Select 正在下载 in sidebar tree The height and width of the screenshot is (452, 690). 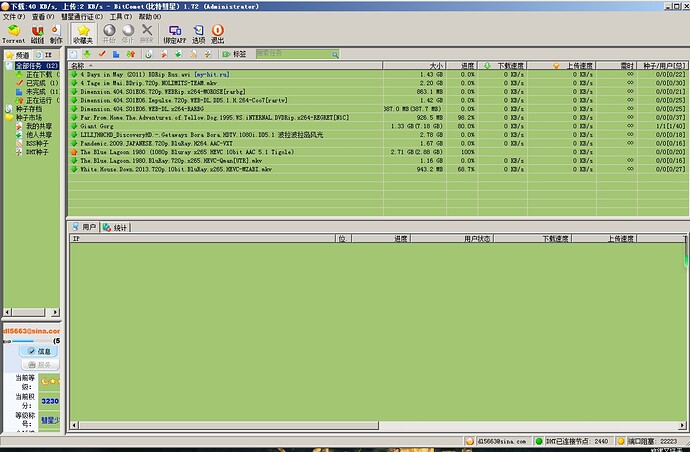coord(39,74)
